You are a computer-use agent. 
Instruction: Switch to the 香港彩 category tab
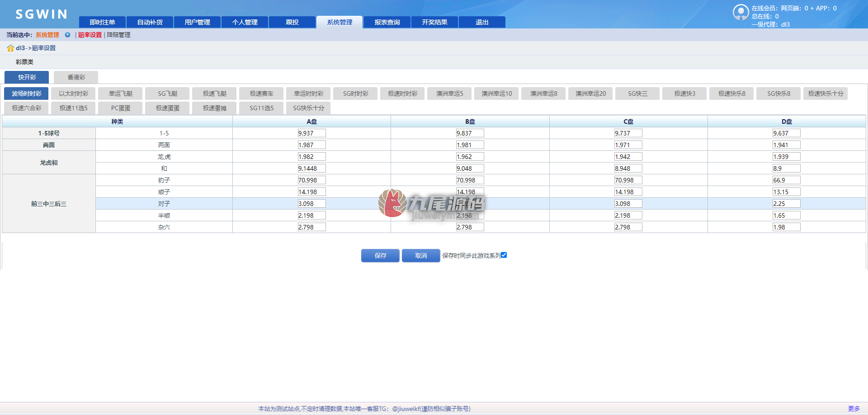76,77
